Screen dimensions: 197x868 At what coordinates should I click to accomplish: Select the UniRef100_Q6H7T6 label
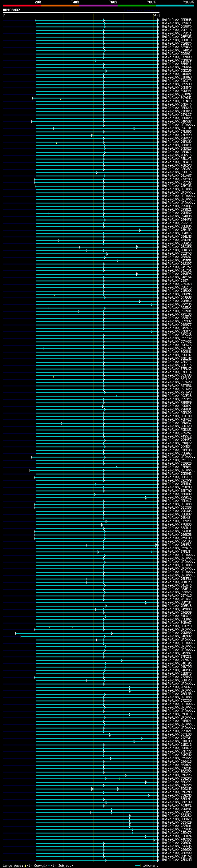click(177, 365)
